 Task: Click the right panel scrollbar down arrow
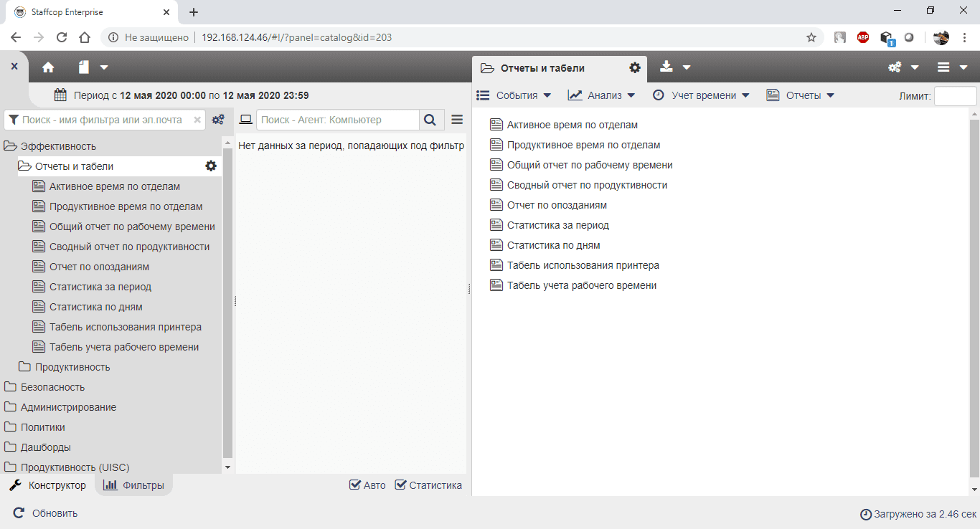pos(974,490)
